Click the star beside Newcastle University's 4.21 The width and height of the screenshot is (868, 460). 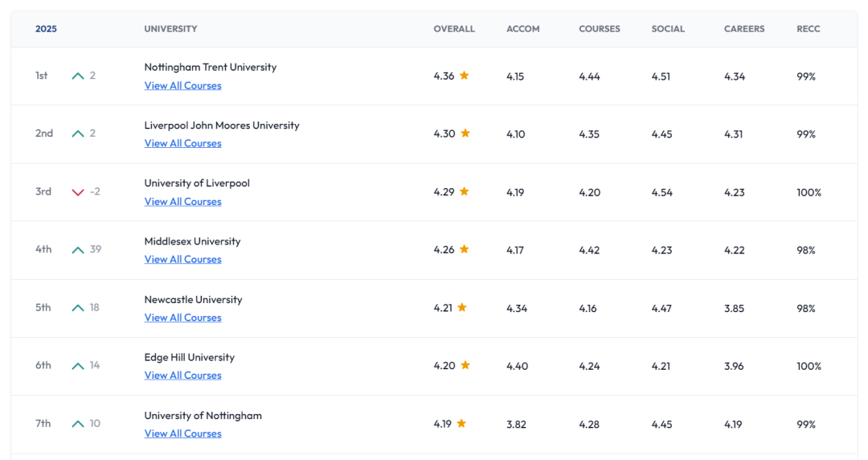(x=462, y=307)
